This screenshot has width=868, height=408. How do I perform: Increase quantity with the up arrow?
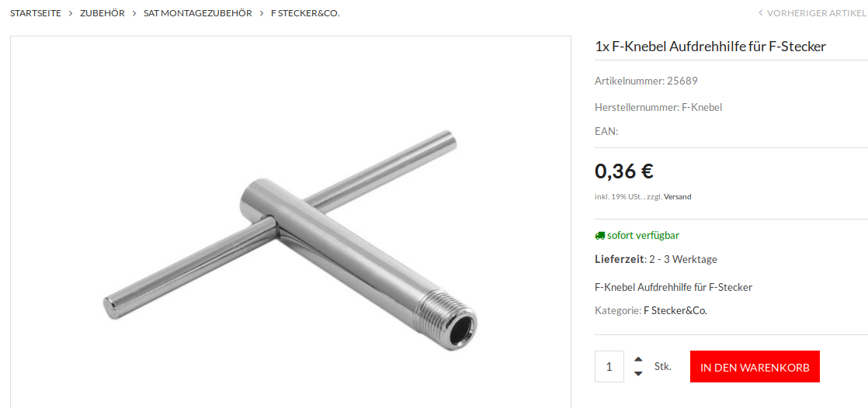click(638, 359)
